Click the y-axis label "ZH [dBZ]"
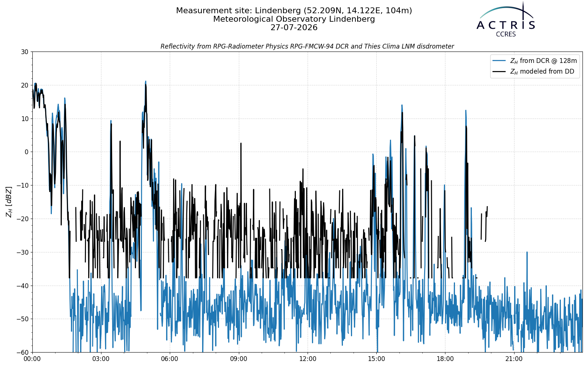The width and height of the screenshot is (588, 368). point(9,202)
